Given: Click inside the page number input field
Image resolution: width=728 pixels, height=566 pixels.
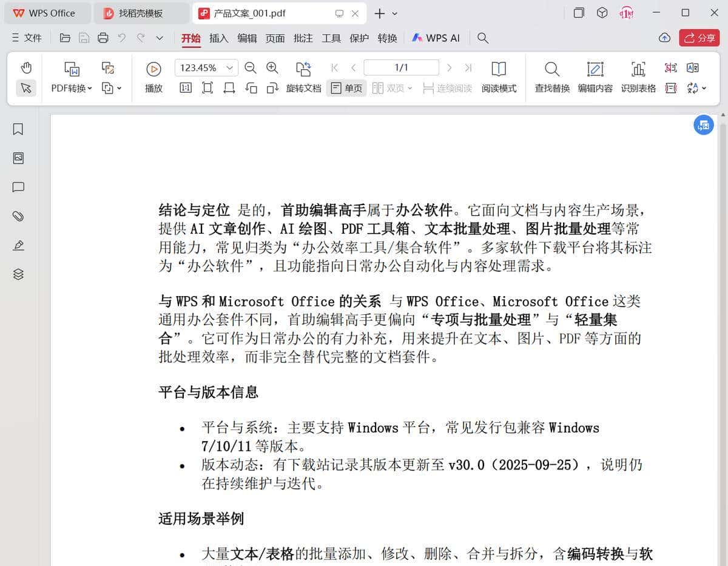Looking at the screenshot, I should [x=401, y=67].
